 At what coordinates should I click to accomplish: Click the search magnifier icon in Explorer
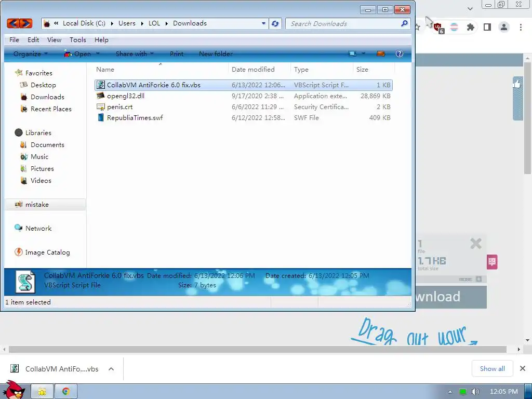[404, 23]
